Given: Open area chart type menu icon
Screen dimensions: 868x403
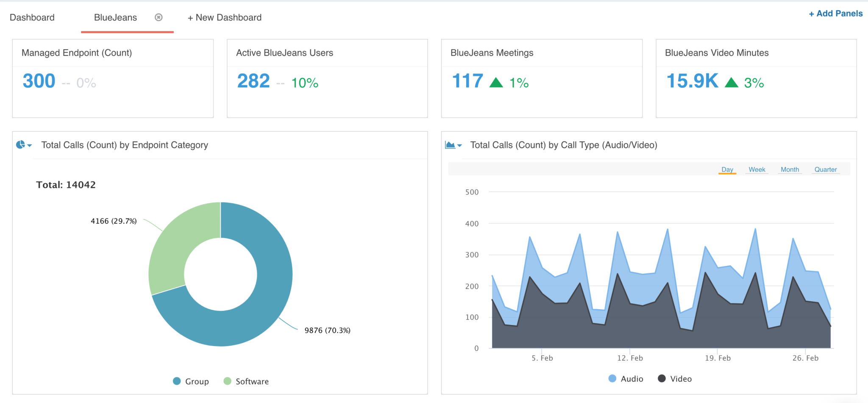Looking at the screenshot, I should (x=450, y=145).
